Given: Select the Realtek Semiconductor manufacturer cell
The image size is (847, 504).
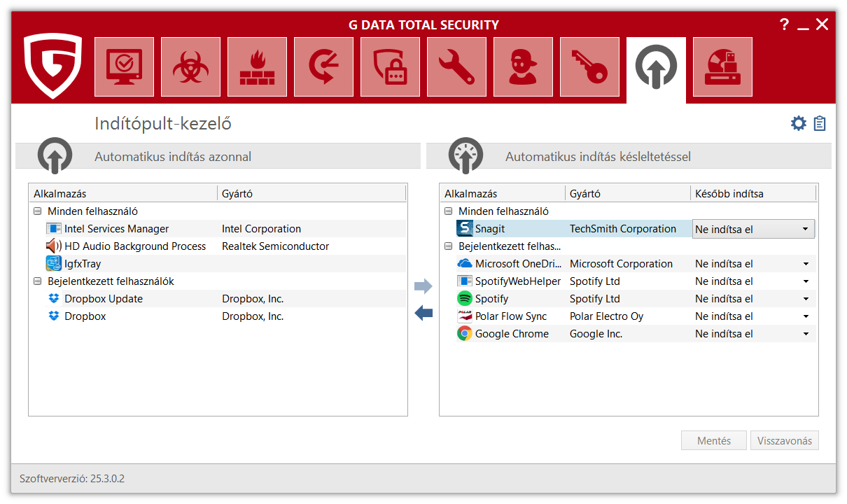Looking at the screenshot, I should (275, 246).
